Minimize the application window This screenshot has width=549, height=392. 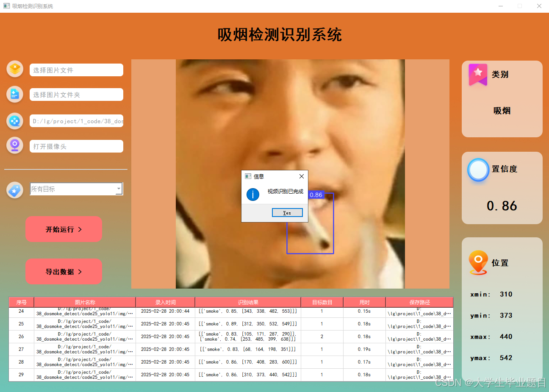point(501,6)
